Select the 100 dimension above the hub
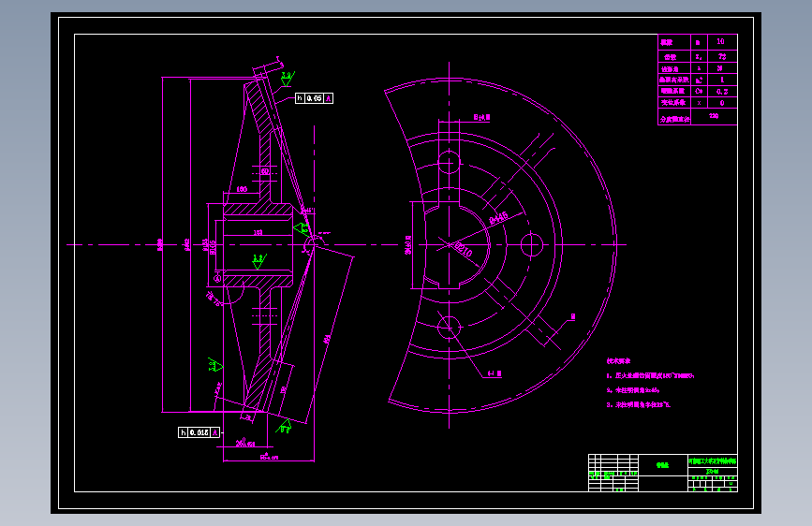The width and height of the screenshot is (812, 526). pos(242,189)
